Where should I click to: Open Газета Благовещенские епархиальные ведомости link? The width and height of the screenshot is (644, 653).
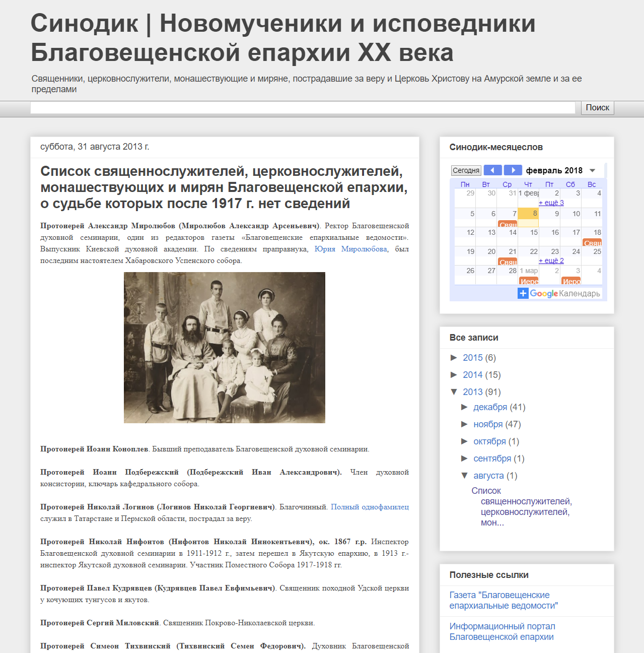coord(504,601)
